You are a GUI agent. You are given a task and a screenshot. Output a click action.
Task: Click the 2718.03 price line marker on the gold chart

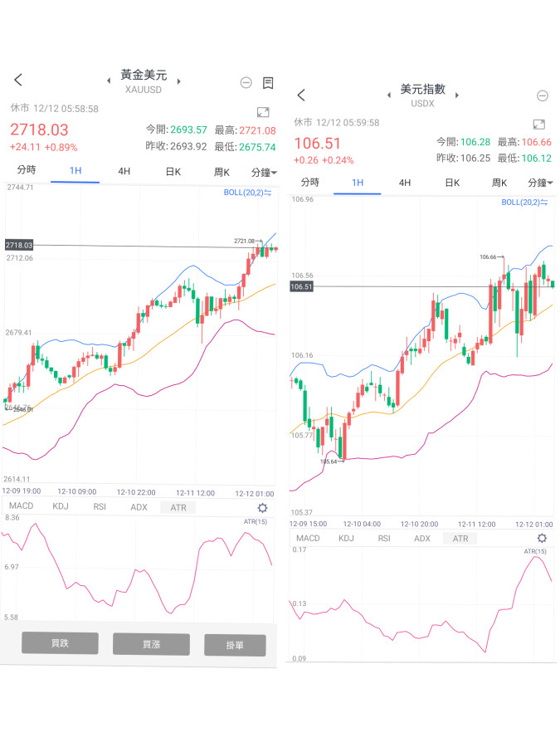pos(19,245)
